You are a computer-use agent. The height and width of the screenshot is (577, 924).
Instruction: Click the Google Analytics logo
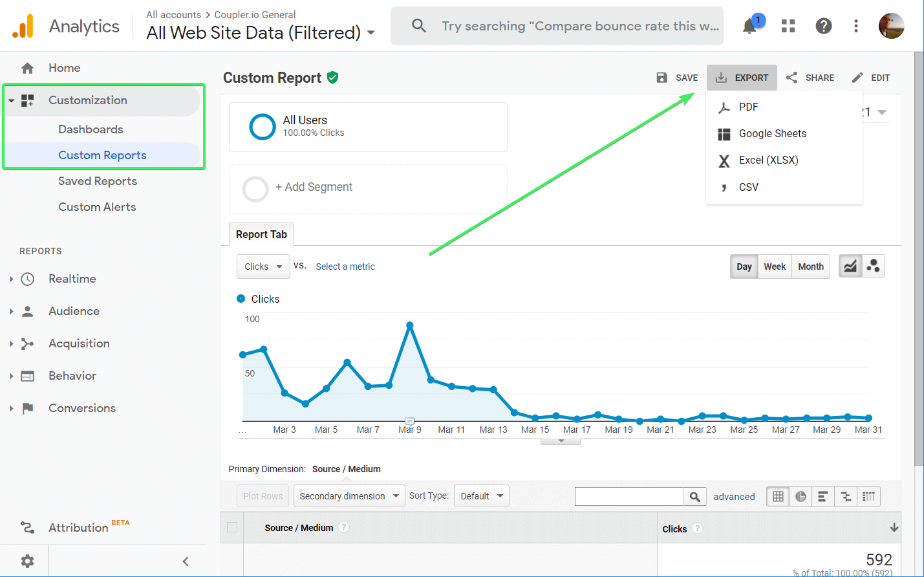pyautogui.click(x=23, y=27)
